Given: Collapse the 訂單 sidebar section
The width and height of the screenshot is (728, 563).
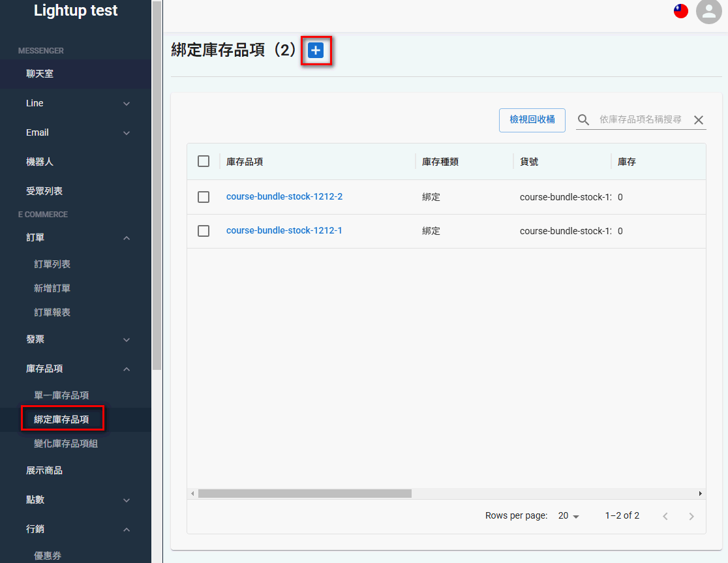Looking at the screenshot, I should (76, 237).
